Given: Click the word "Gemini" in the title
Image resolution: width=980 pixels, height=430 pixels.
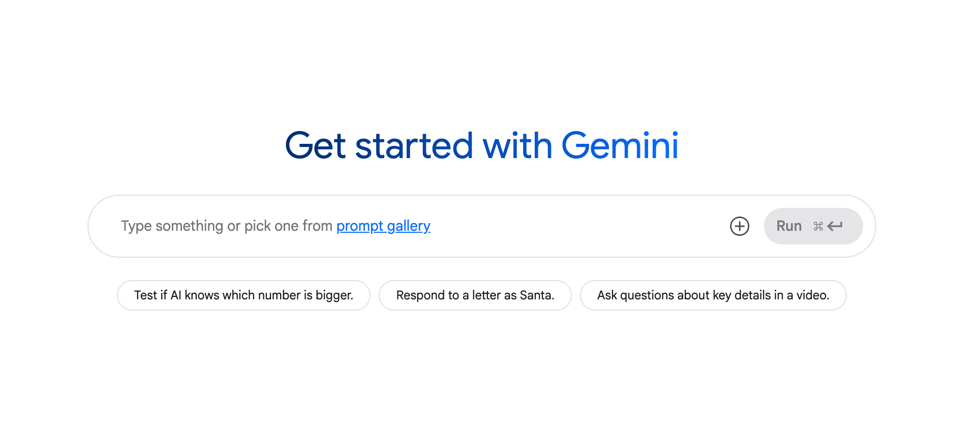Looking at the screenshot, I should [x=620, y=146].
